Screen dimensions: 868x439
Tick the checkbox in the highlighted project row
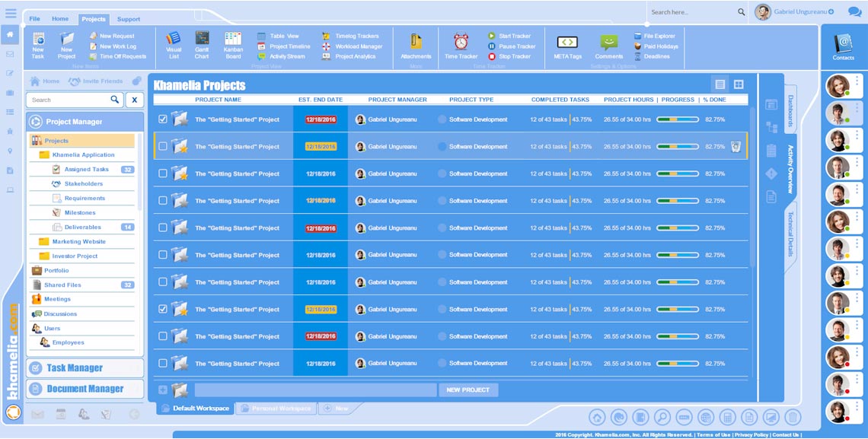point(163,147)
